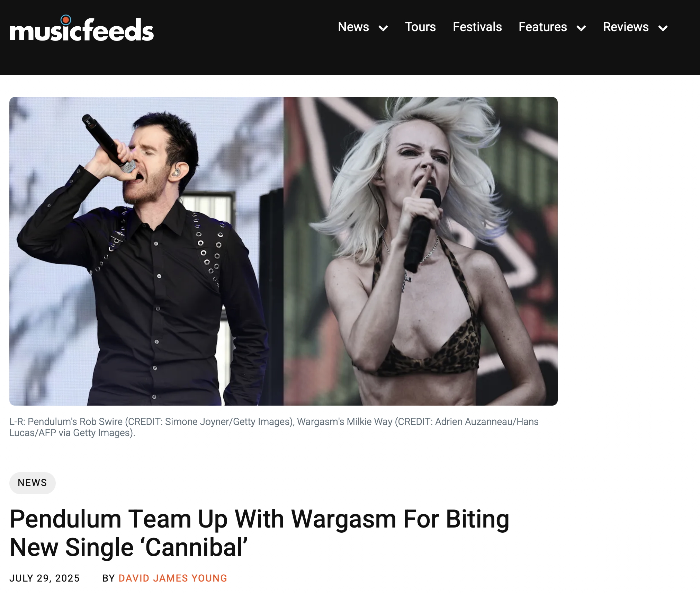Expand the Reviews dropdown chevron
700x593 pixels.
click(663, 28)
